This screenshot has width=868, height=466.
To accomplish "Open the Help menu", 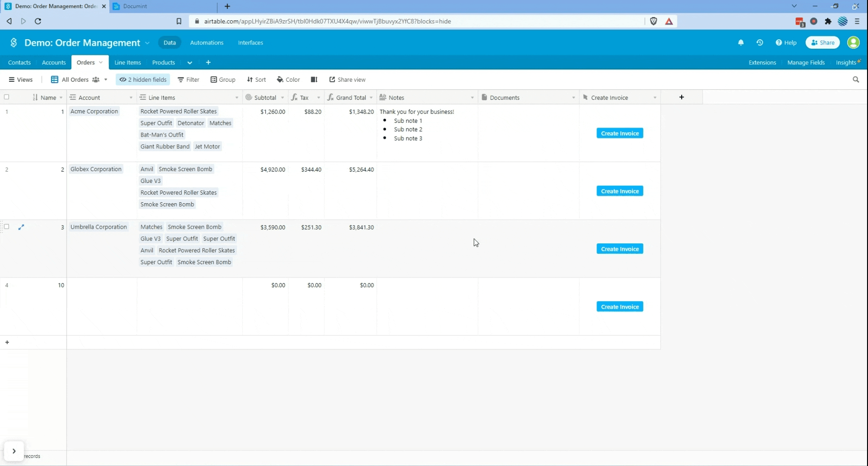I will [786, 43].
